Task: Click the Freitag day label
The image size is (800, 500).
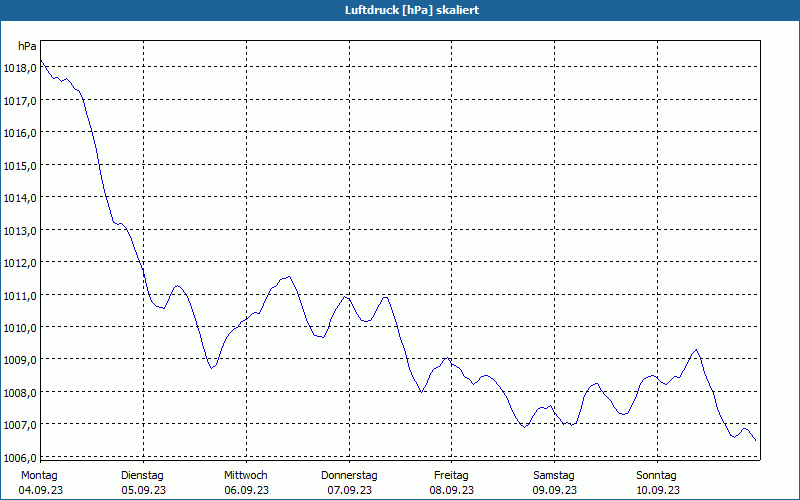Action: click(x=452, y=475)
